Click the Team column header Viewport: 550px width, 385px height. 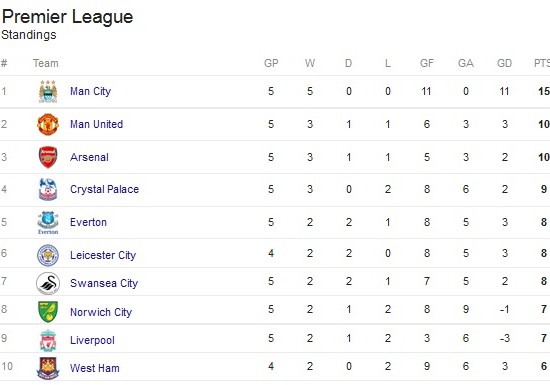click(x=46, y=63)
